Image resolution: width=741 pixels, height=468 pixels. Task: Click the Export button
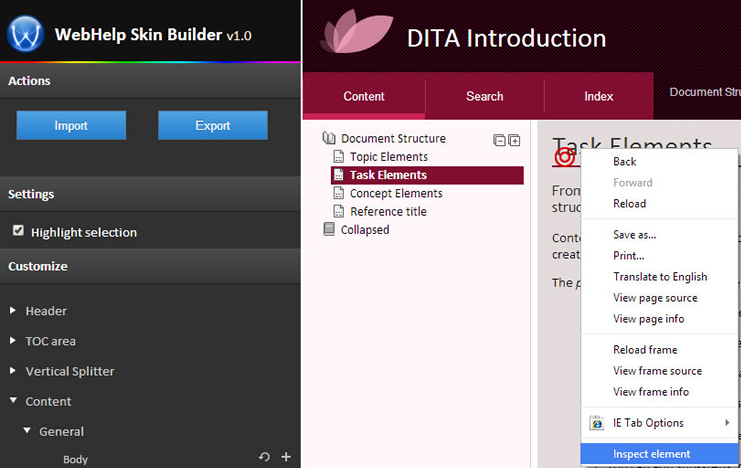pyautogui.click(x=213, y=125)
